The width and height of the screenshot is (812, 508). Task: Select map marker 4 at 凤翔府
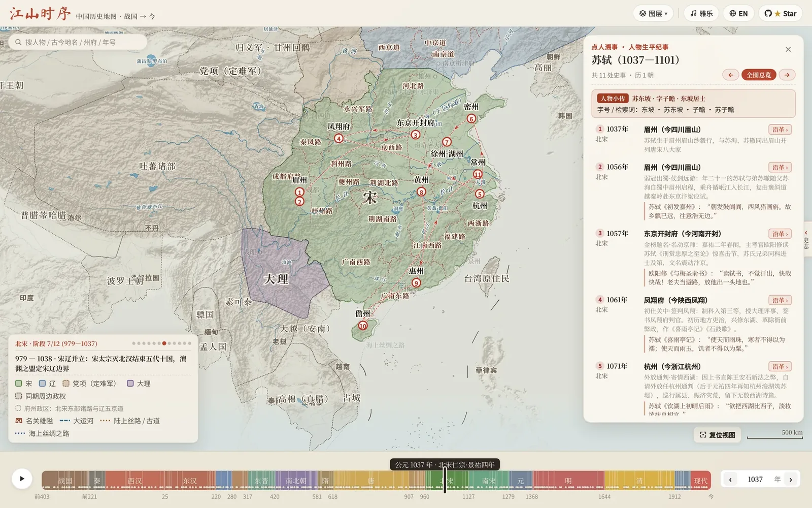339,138
